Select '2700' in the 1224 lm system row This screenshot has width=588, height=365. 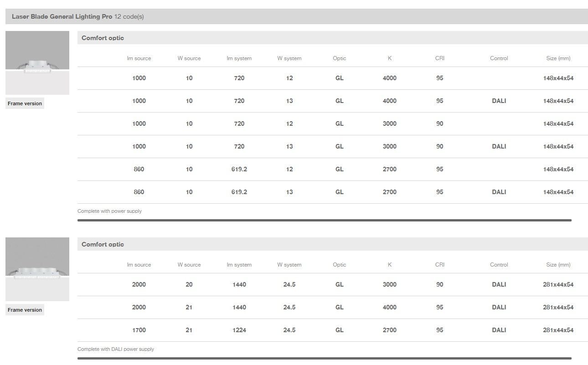pos(390,330)
